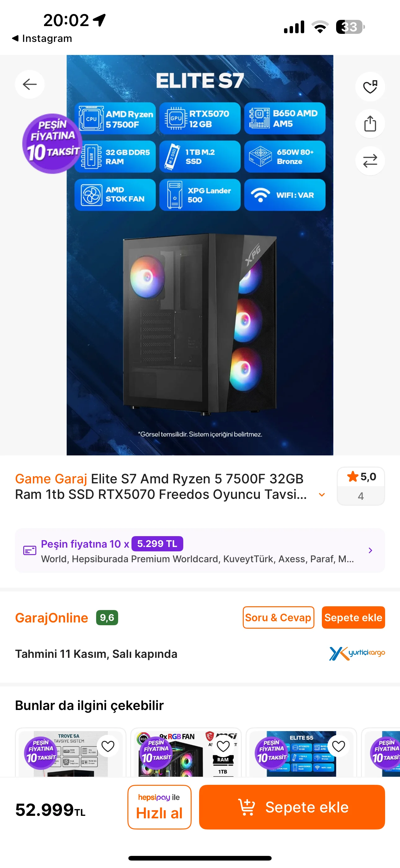Open the share icon
Image resolution: width=400 pixels, height=868 pixels.
click(370, 124)
